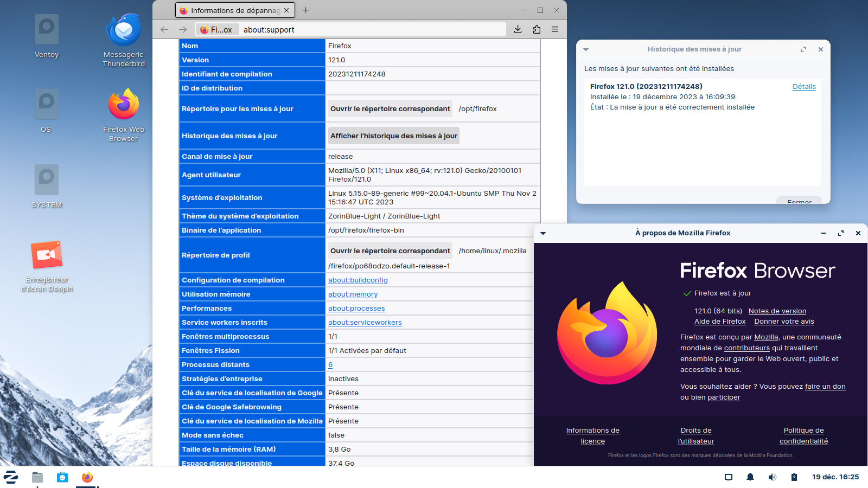Open the about:serviceworkers link
This screenshot has width=868, height=488.
pyautogui.click(x=365, y=323)
